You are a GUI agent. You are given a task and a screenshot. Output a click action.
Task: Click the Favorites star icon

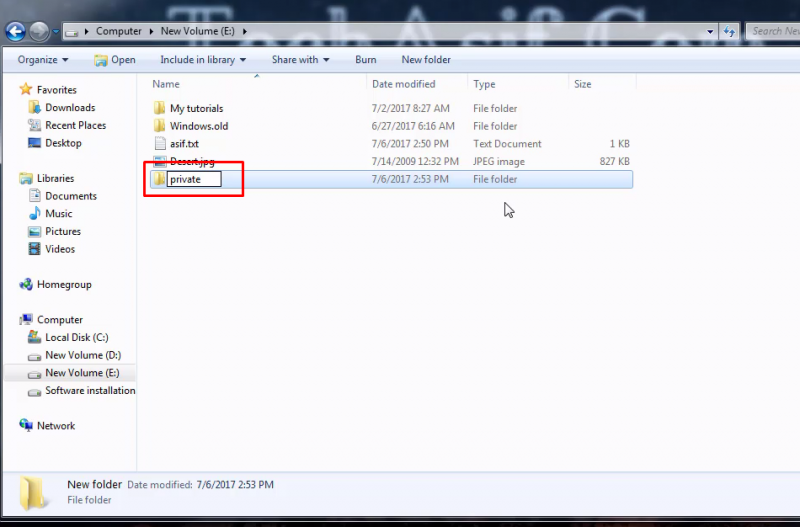click(x=26, y=89)
